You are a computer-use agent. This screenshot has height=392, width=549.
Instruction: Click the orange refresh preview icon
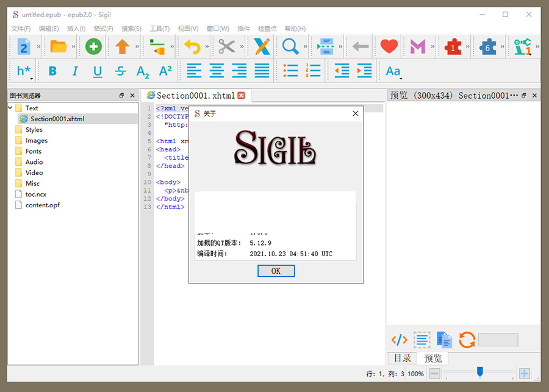click(x=467, y=340)
